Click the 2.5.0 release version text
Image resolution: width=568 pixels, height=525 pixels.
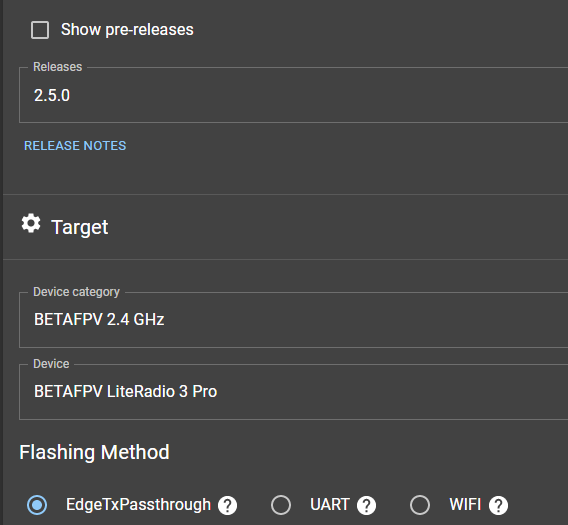(x=52, y=95)
